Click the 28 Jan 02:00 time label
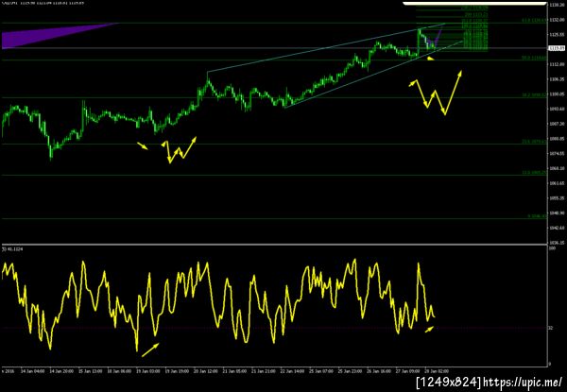This screenshot has width=567, height=392. pos(436,371)
